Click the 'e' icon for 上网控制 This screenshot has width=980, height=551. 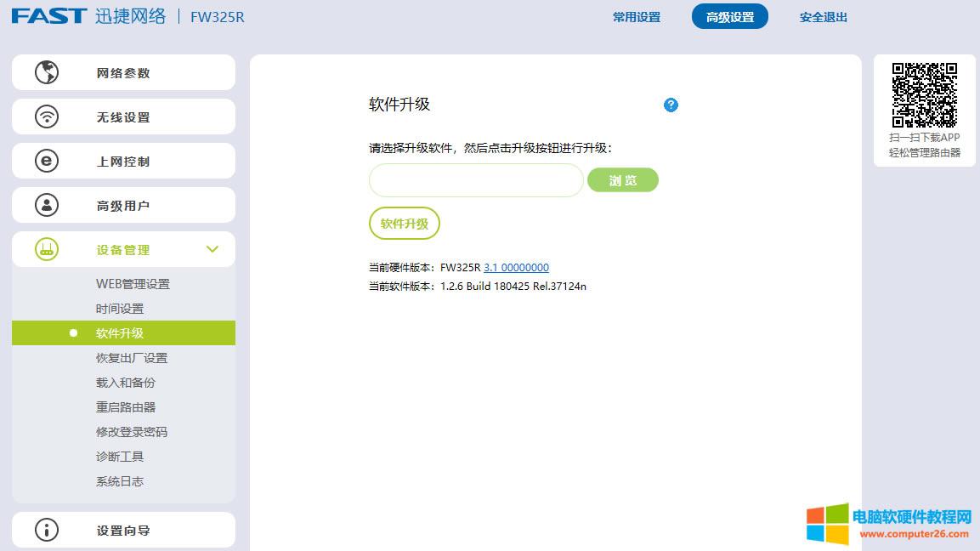point(47,161)
